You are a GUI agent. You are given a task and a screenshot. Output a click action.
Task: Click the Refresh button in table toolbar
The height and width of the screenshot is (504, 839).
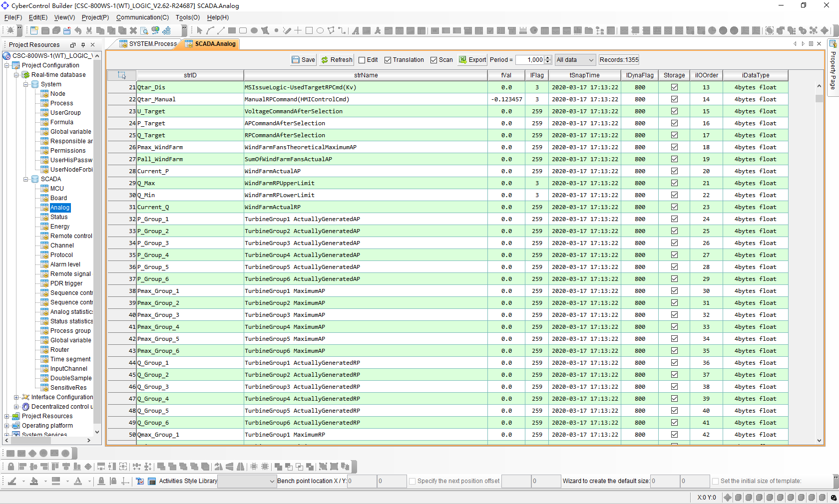[x=337, y=60]
